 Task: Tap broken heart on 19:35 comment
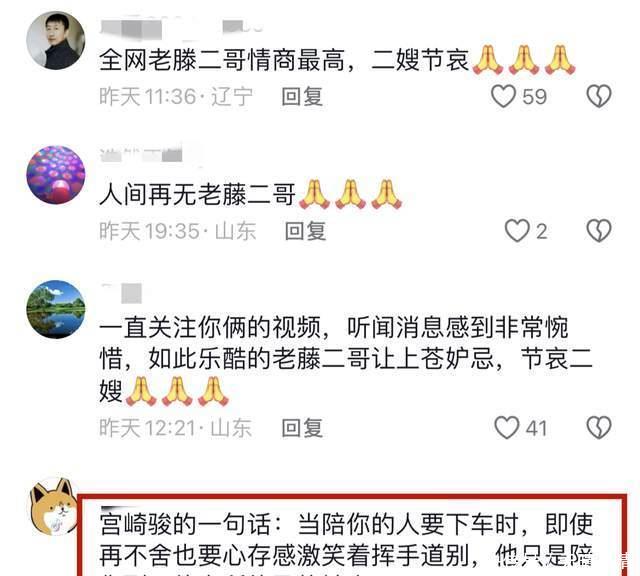click(599, 231)
